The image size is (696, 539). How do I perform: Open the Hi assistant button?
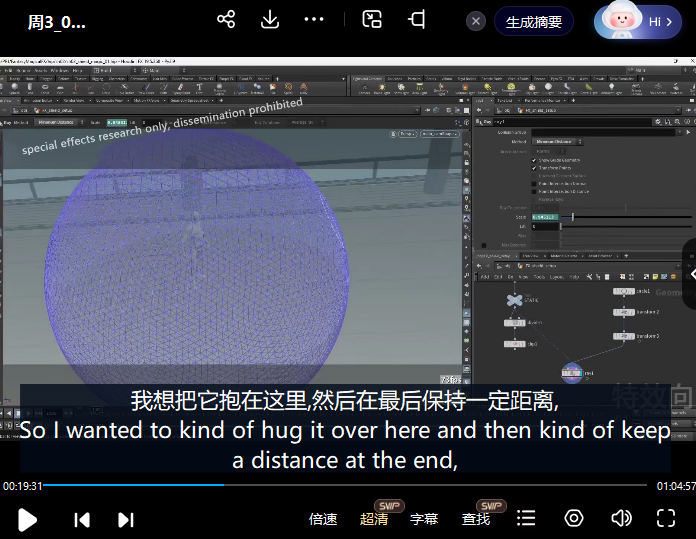639,21
